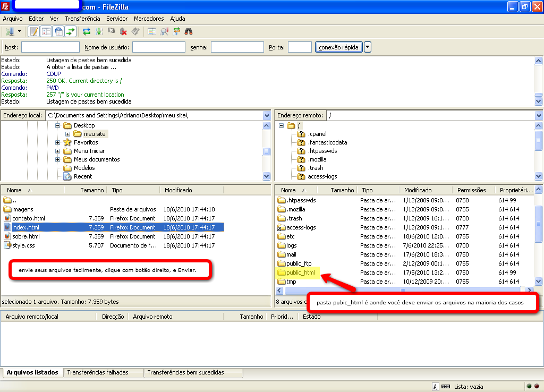544x392 pixels.
Task: Click the process transfer queue icon
Action: click(99, 31)
